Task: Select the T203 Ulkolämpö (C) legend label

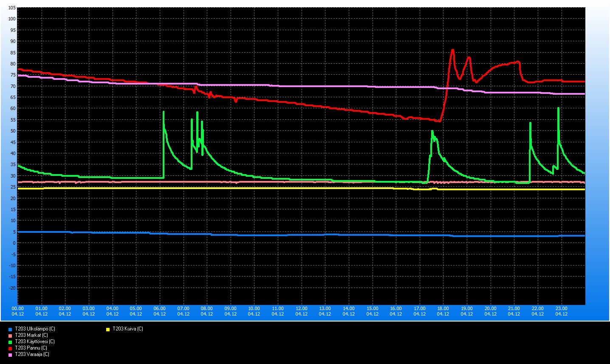Action: coord(35,329)
